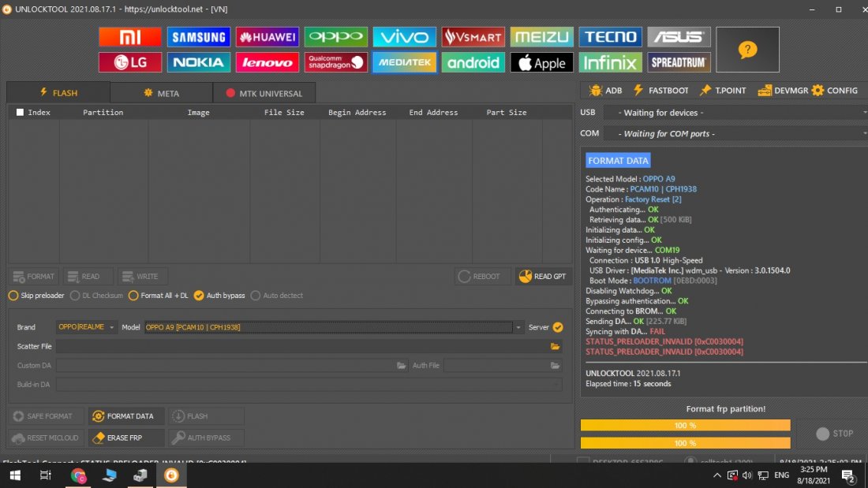Choose the Spreadtrum chipset tile
868x488 pixels.
coord(679,62)
